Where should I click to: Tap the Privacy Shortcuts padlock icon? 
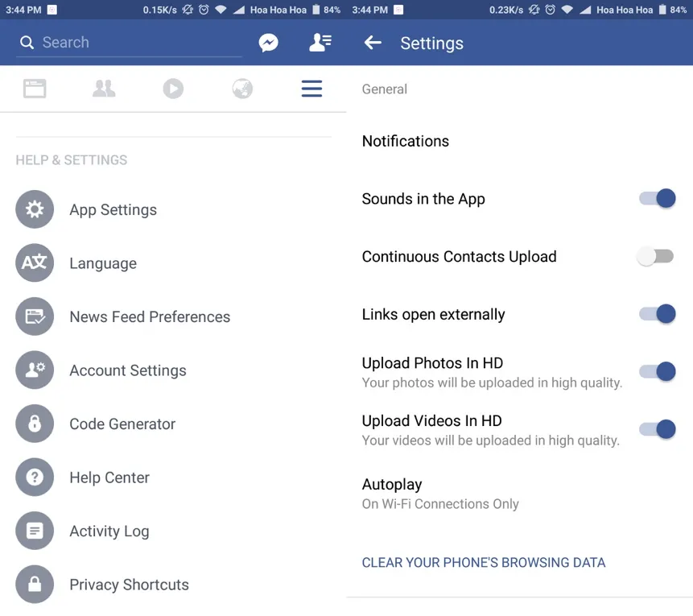click(35, 584)
